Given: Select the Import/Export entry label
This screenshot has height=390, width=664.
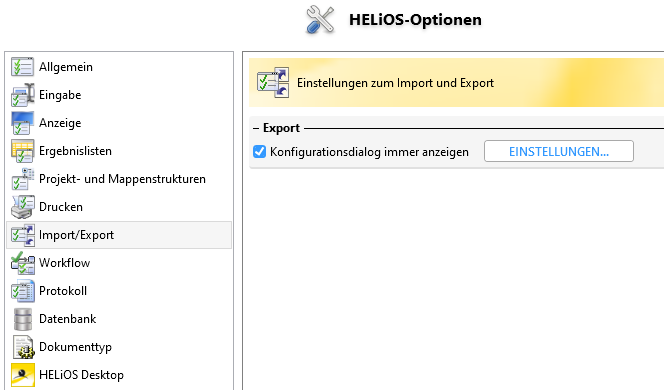Looking at the screenshot, I should click(x=76, y=235).
